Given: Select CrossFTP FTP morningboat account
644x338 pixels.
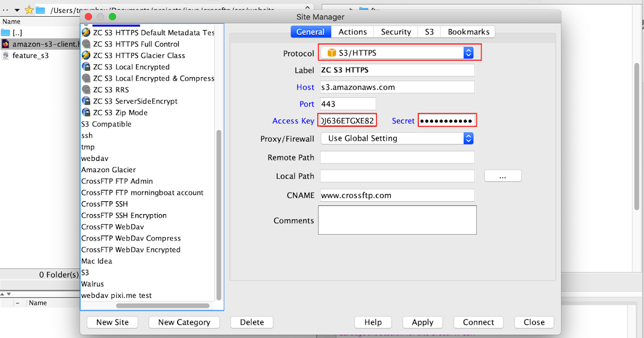Looking at the screenshot, I should coord(142,193).
